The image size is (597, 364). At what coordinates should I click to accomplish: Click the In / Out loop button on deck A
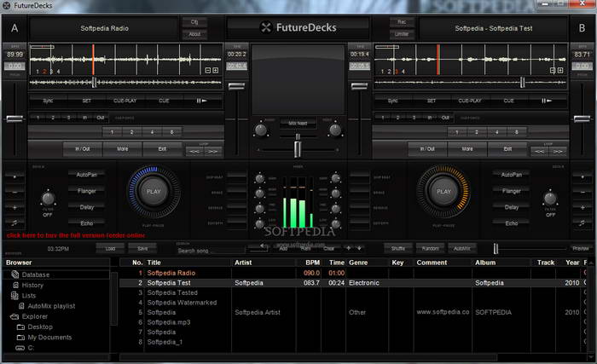(83, 149)
